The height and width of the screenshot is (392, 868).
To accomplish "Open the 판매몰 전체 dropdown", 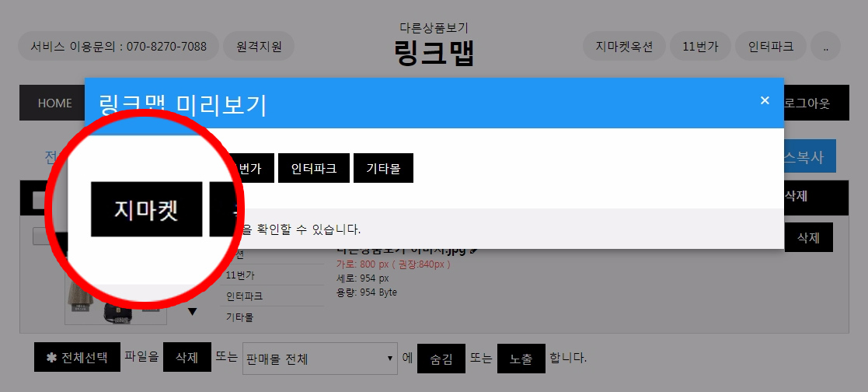I will (x=320, y=359).
